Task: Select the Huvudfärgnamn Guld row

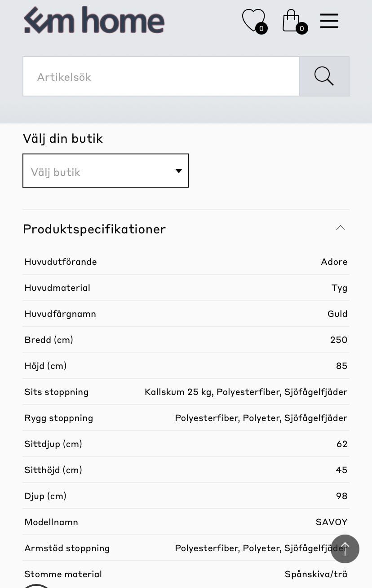Action: 186,314
